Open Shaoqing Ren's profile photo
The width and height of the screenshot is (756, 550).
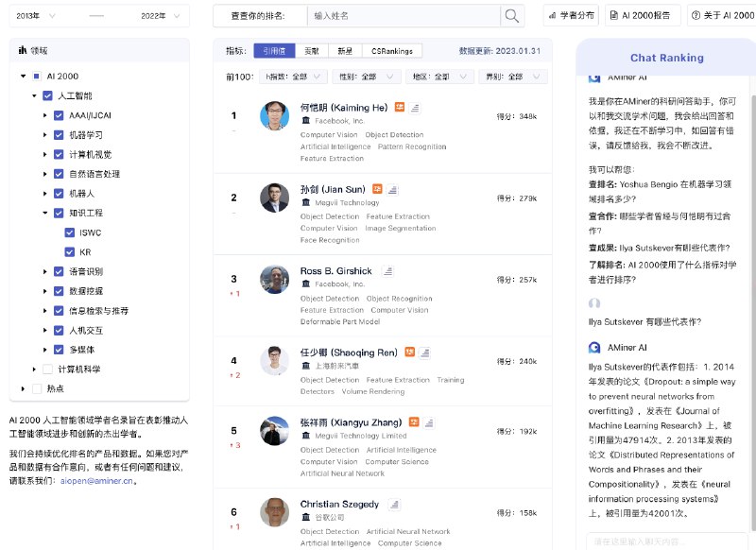pyautogui.click(x=274, y=361)
